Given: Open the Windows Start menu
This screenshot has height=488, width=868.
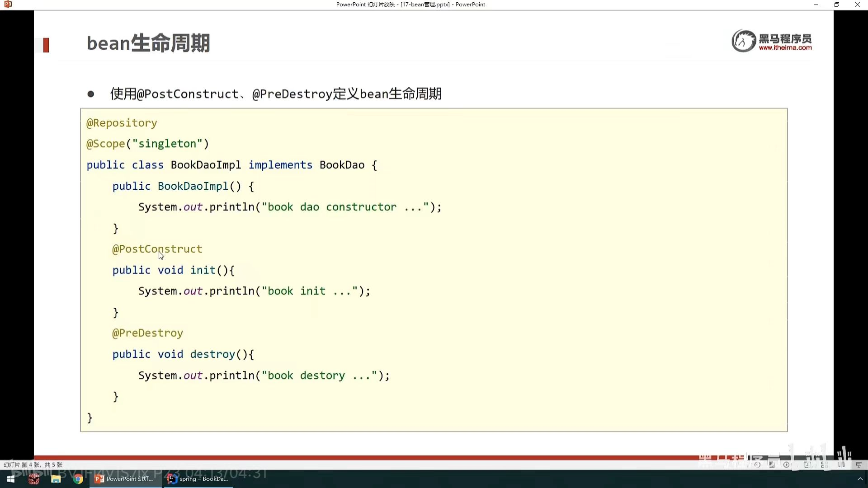Looking at the screenshot, I should click(x=11, y=479).
